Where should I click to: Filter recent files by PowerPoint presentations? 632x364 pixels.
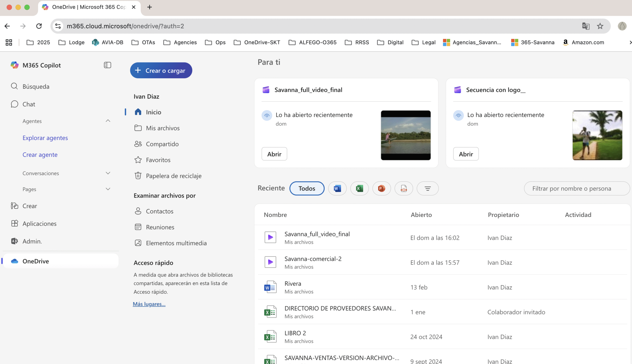(x=381, y=188)
